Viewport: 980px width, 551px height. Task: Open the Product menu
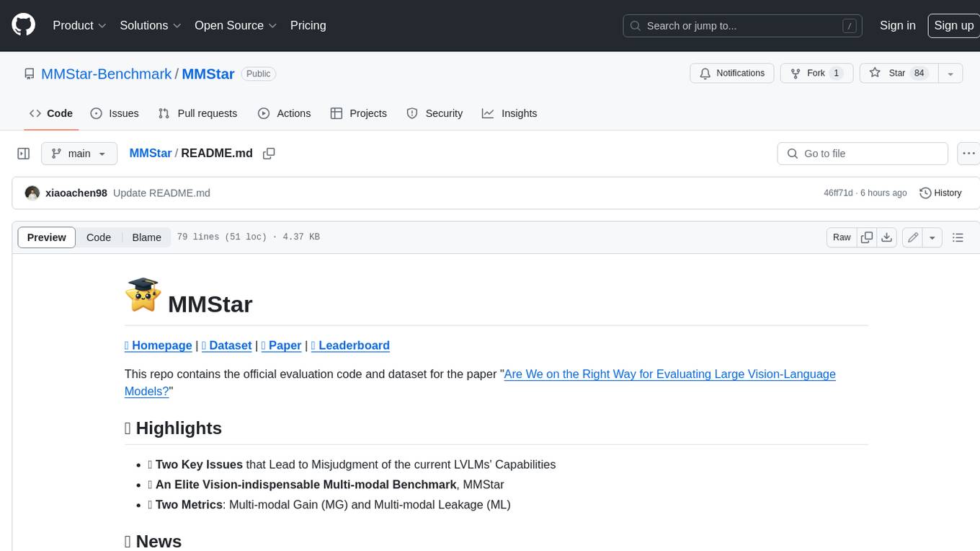(79, 25)
